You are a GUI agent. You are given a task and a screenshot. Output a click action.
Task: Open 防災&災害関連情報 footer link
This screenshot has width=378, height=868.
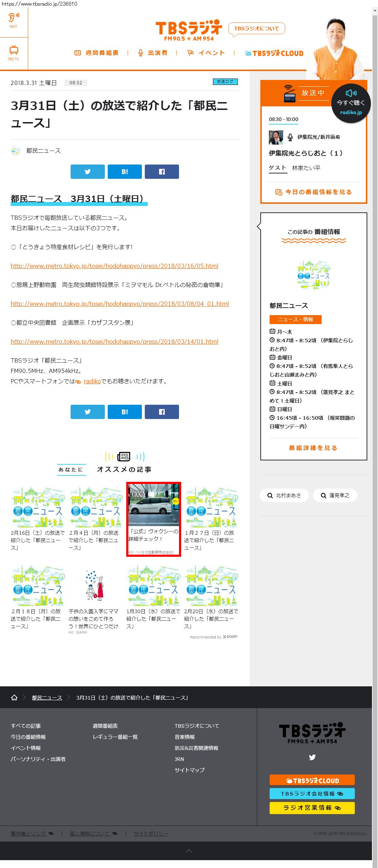196,748
